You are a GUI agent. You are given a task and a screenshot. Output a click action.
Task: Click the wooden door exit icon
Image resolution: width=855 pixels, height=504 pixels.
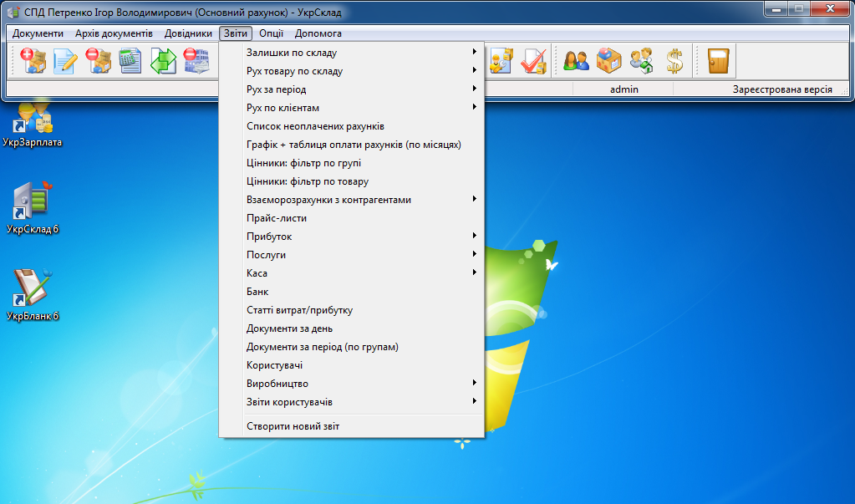(x=718, y=61)
